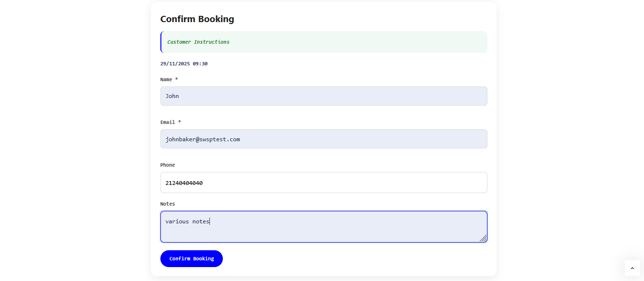Click into the Email input field
This screenshot has width=644, height=281.
(323, 139)
